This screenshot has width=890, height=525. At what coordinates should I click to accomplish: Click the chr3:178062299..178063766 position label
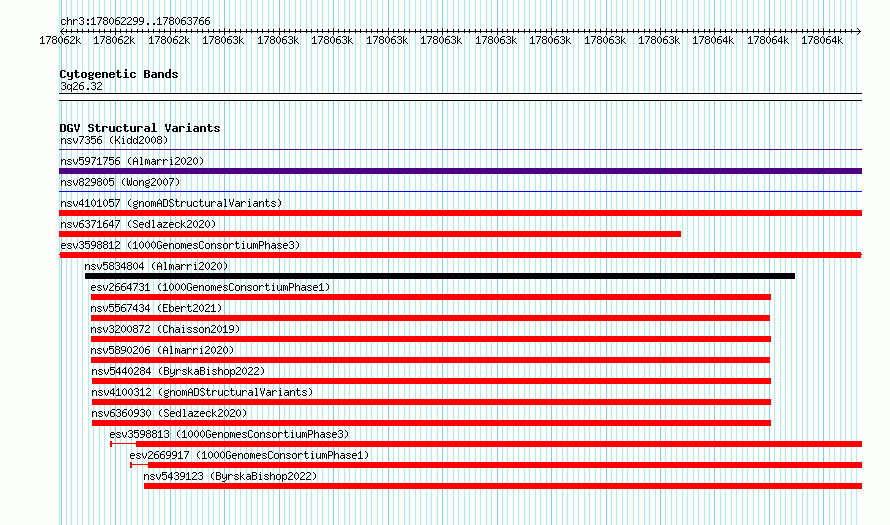(x=135, y=21)
